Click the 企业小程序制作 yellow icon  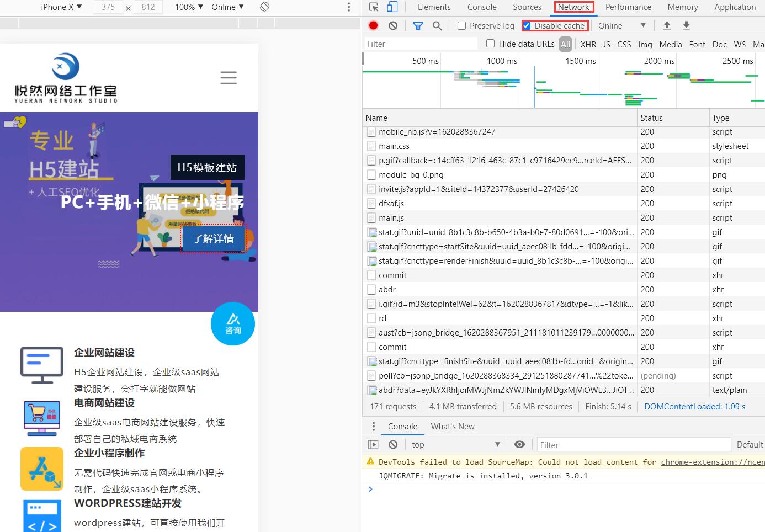pos(42,469)
